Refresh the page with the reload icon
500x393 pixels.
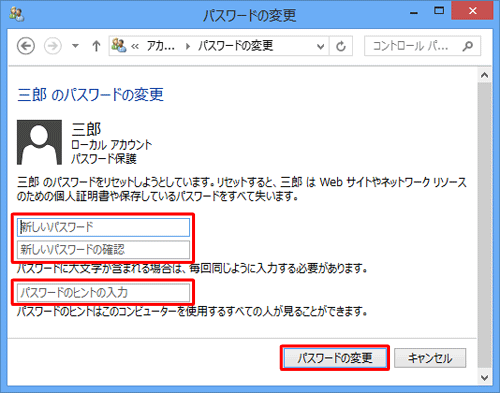[x=341, y=46]
